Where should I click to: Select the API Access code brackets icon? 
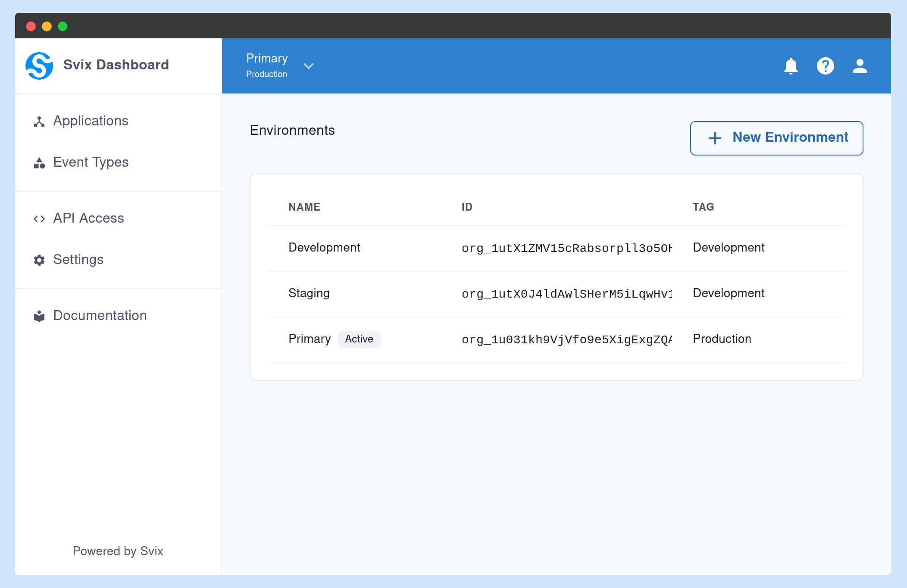[x=39, y=218]
